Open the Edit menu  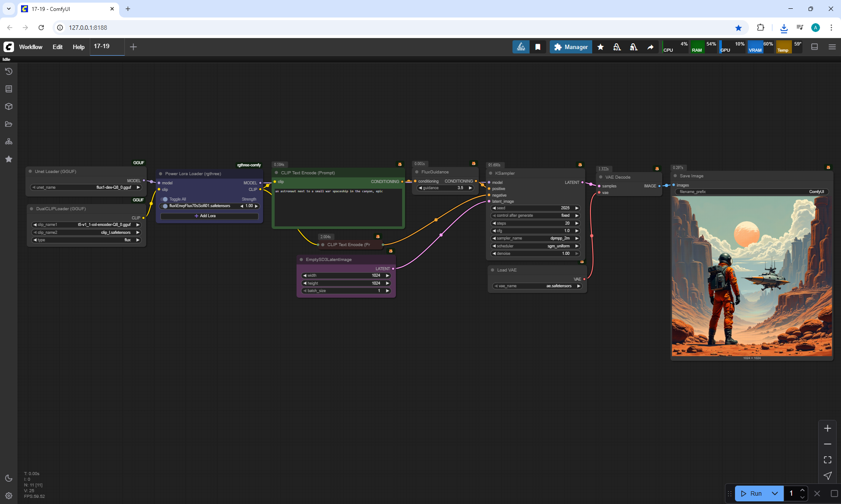tap(57, 47)
